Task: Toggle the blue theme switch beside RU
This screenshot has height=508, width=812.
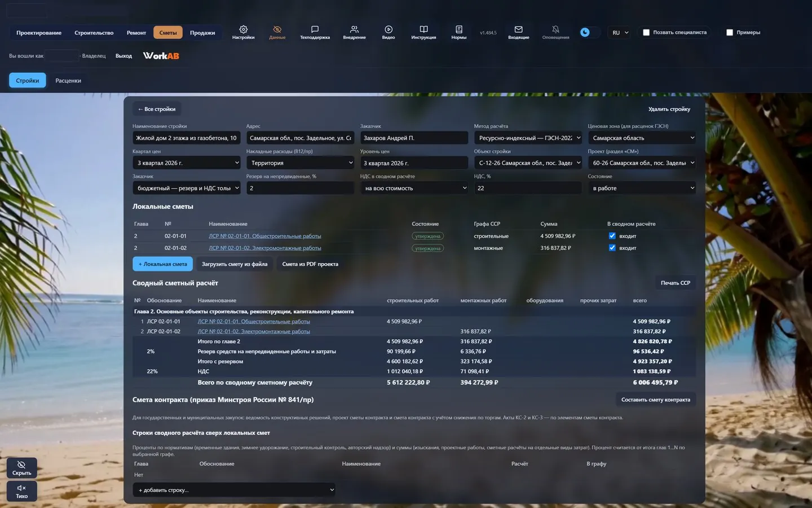Action: click(589, 33)
